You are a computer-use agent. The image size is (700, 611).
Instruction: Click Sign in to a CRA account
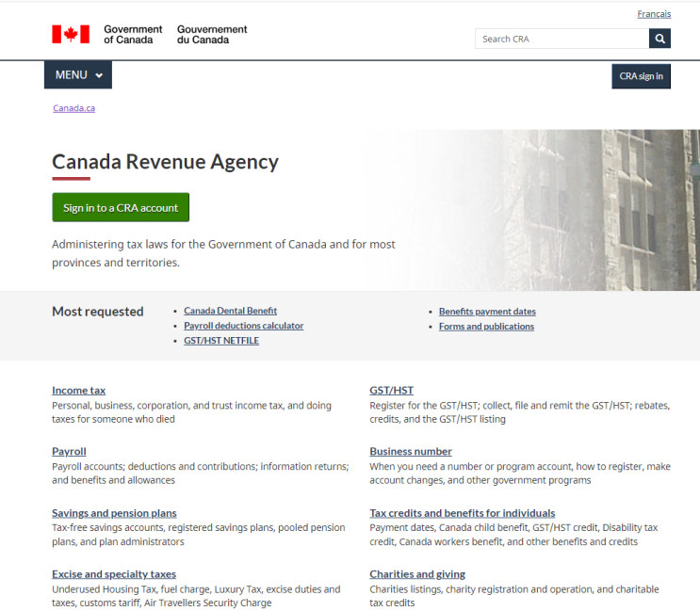(121, 207)
